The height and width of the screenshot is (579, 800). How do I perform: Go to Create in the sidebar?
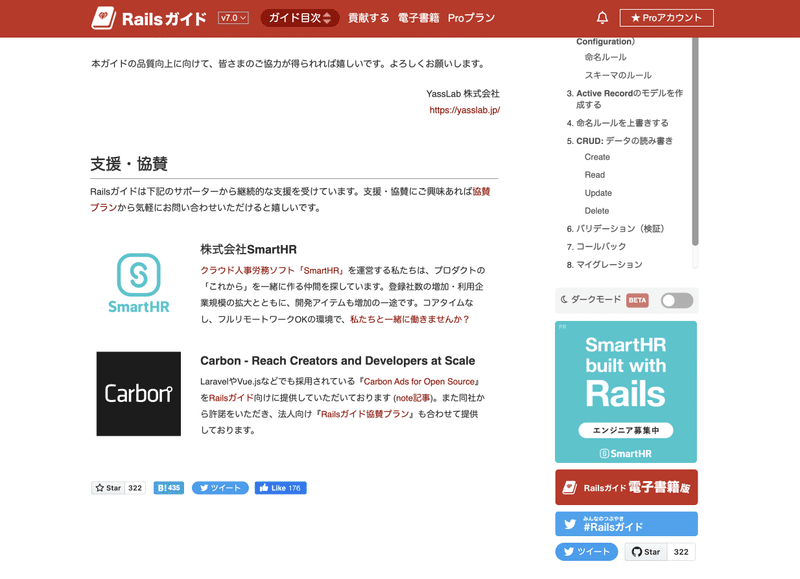point(597,157)
